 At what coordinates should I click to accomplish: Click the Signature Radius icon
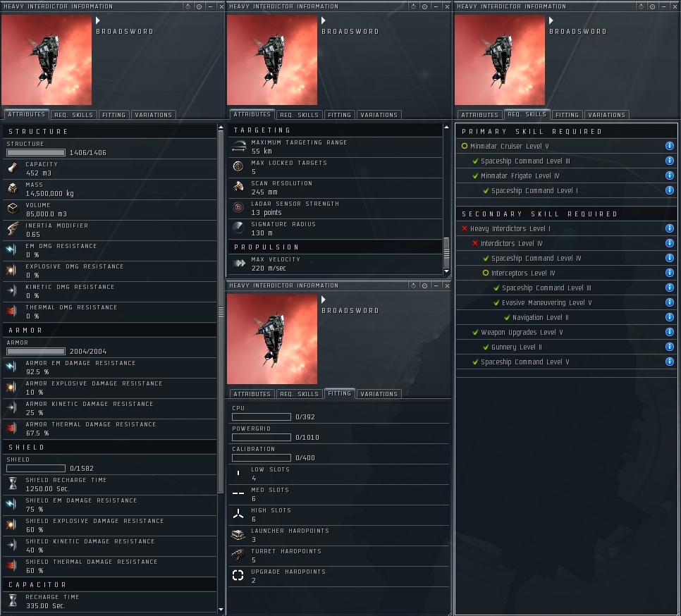pyautogui.click(x=238, y=228)
